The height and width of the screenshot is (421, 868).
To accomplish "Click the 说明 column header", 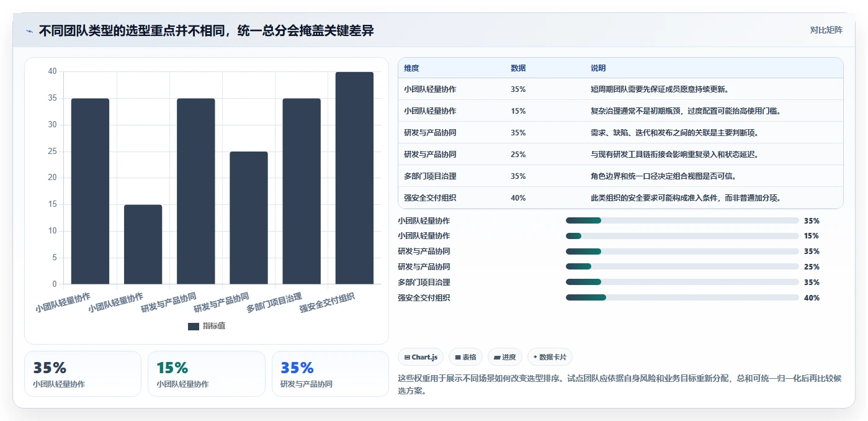I will click(x=598, y=68).
